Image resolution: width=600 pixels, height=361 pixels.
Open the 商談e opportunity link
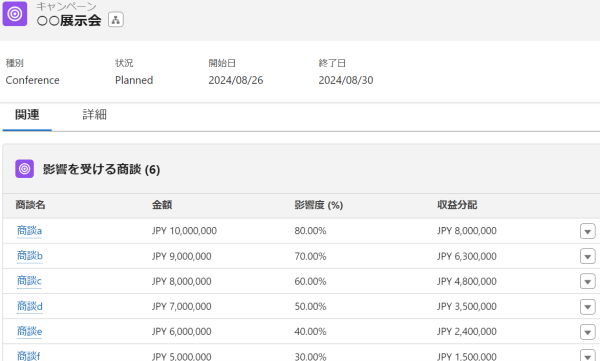click(29, 331)
